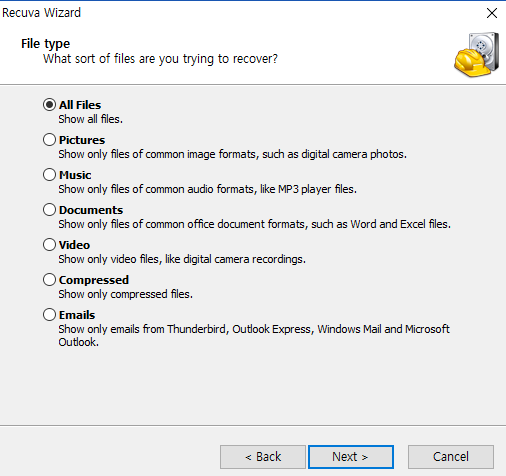Viewport: 506px width, 476px height.
Task: Close the Recuva Wizard window
Action: 492,13
